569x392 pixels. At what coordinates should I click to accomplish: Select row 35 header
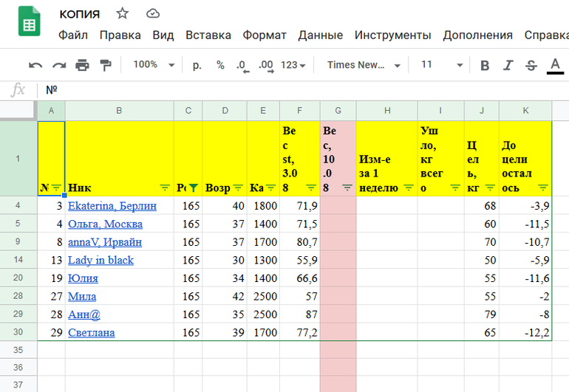(x=18, y=350)
